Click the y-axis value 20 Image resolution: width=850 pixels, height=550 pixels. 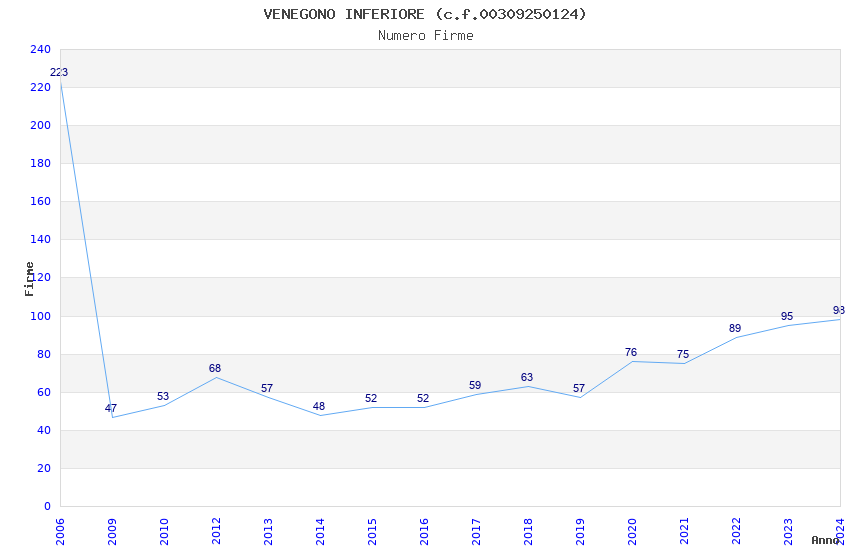44,468
